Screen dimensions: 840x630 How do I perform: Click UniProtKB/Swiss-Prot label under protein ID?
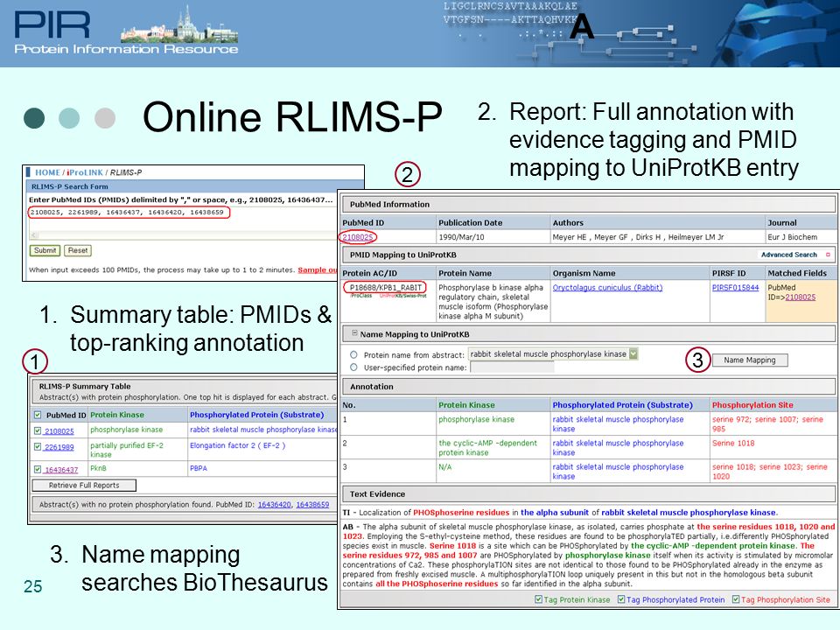[x=402, y=296]
